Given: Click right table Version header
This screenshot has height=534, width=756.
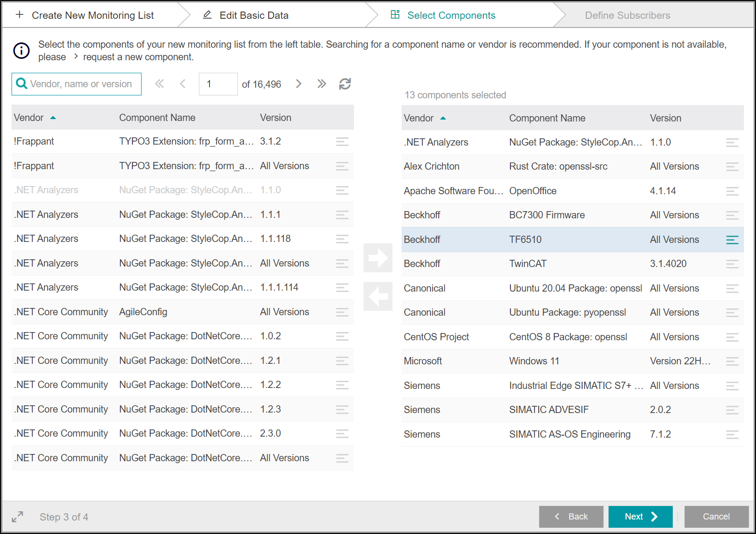Looking at the screenshot, I should (665, 118).
